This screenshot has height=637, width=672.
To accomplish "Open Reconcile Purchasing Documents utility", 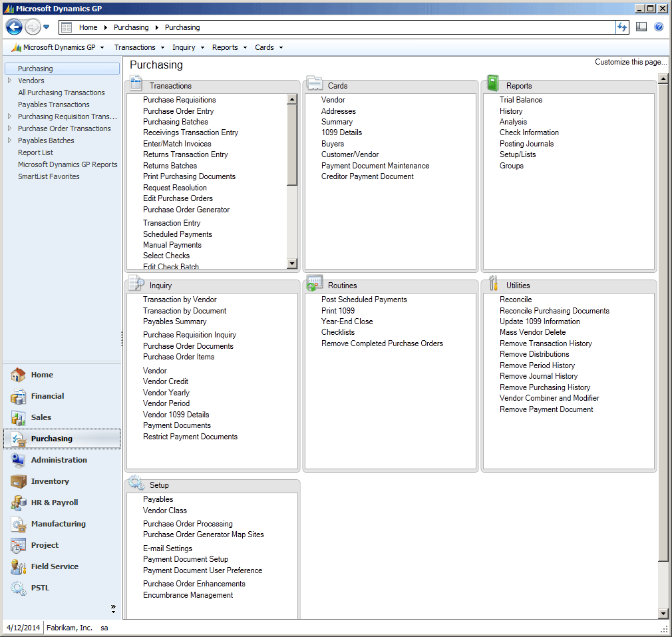I will point(555,311).
